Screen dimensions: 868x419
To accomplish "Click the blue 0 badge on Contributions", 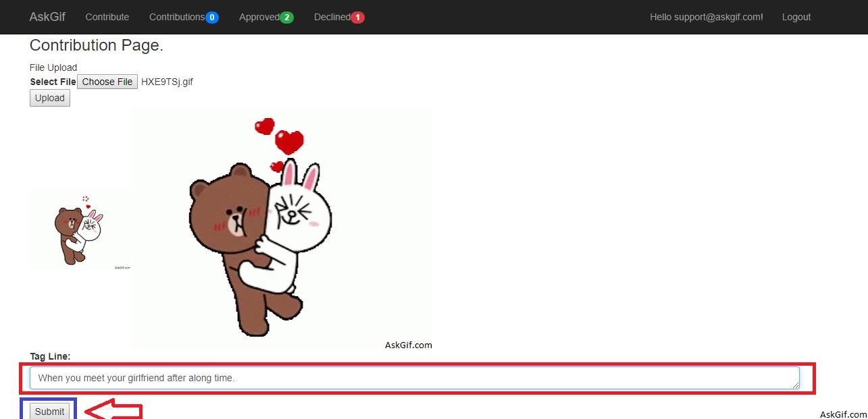I will pyautogui.click(x=212, y=18).
